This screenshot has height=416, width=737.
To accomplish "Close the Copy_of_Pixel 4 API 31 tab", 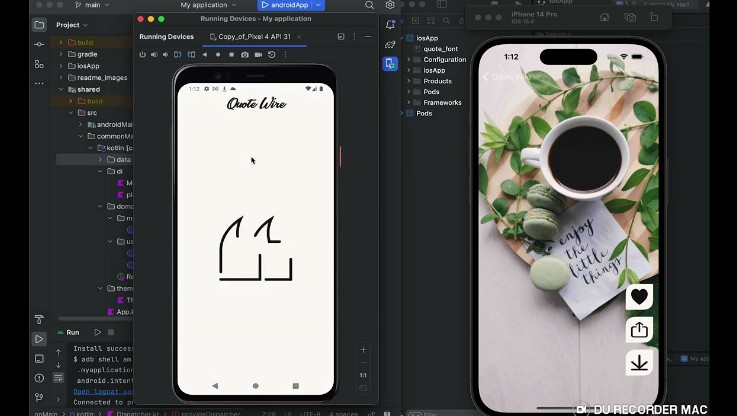I will [x=299, y=37].
